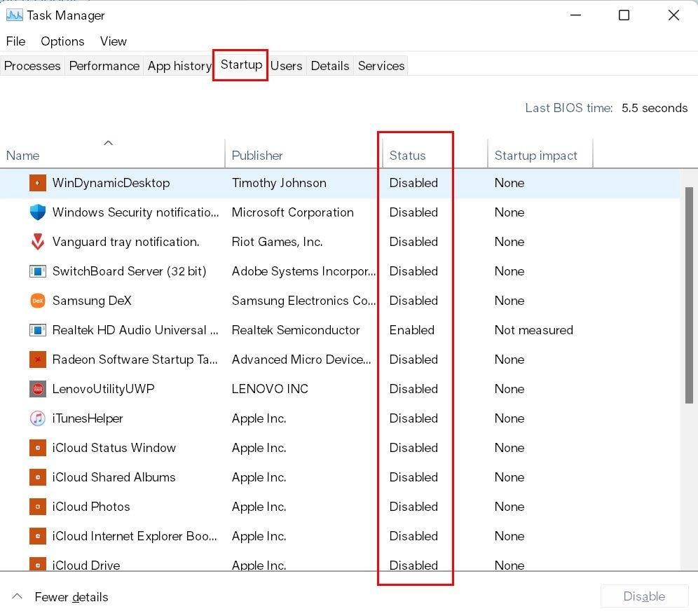Click the Timothy Johnson publisher cell
Screen dimensions: 698x616
[279, 183]
